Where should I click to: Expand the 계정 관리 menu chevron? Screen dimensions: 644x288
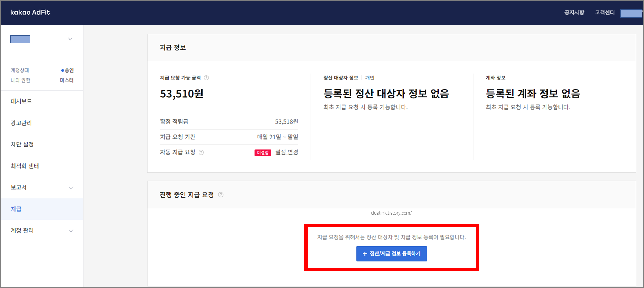[71, 231]
